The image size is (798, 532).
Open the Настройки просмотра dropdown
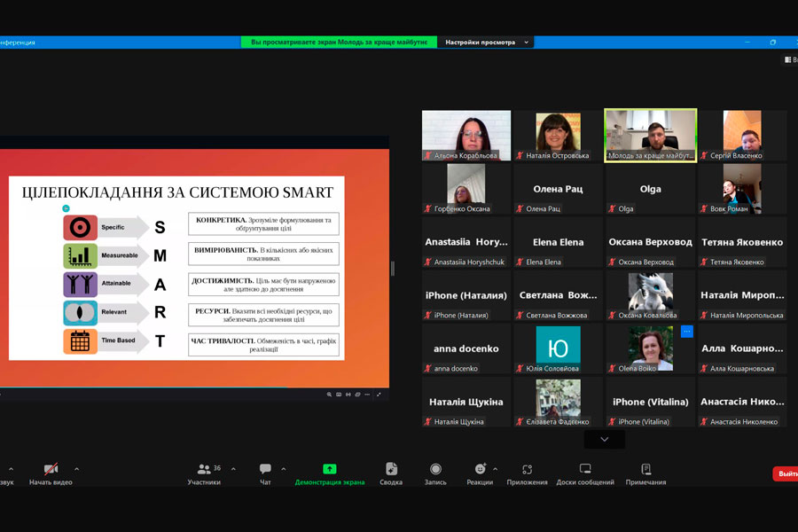click(487, 42)
